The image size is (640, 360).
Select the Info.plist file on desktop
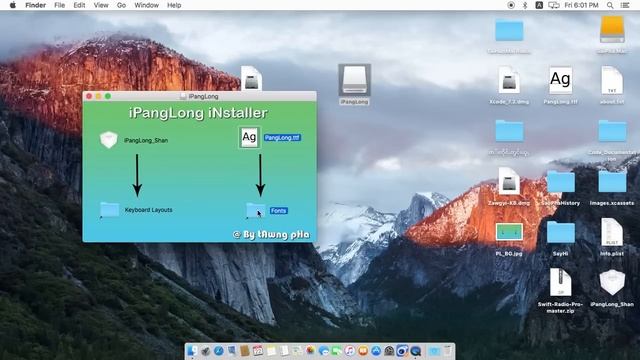[x=611, y=232]
